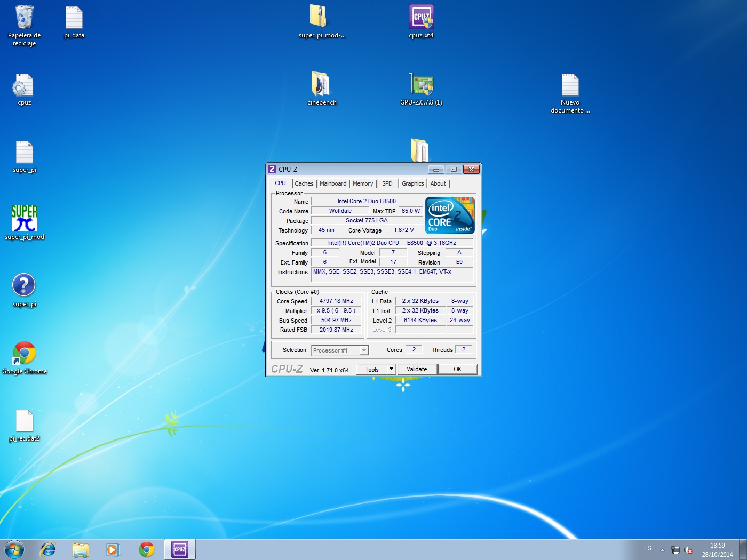This screenshot has width=747, height=560.
Task: Click the Name field Intel Core 2 Duo E8500
Action: pyautogui.click(x=367, y=202)
